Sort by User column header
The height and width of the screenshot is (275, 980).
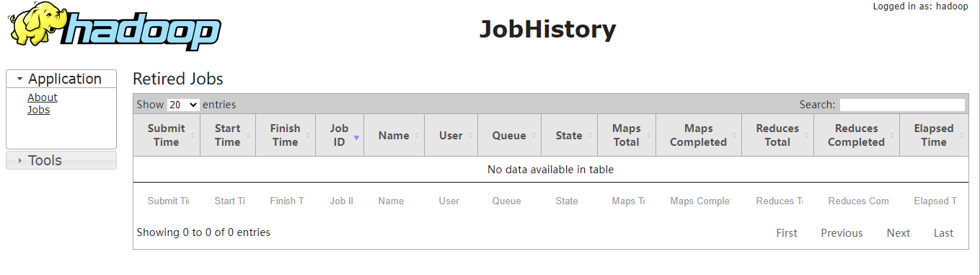pyautogui.click(x=451, y=135)
